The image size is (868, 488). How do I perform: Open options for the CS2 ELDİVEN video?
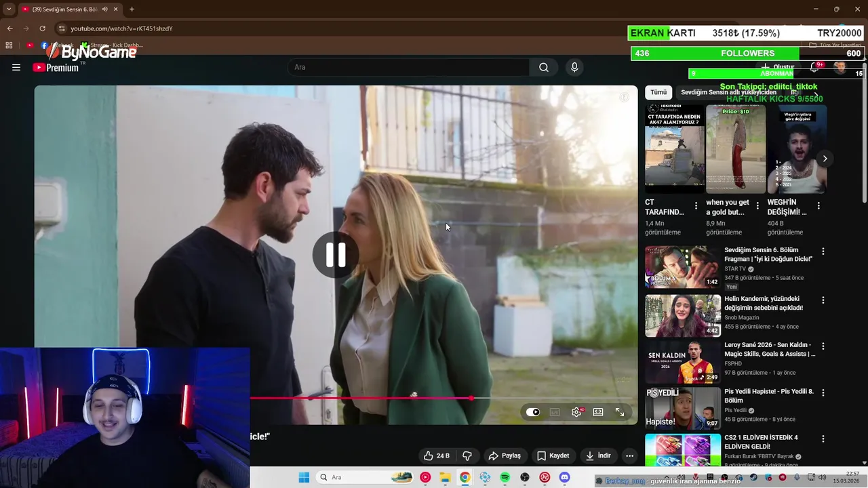(823, 439)
